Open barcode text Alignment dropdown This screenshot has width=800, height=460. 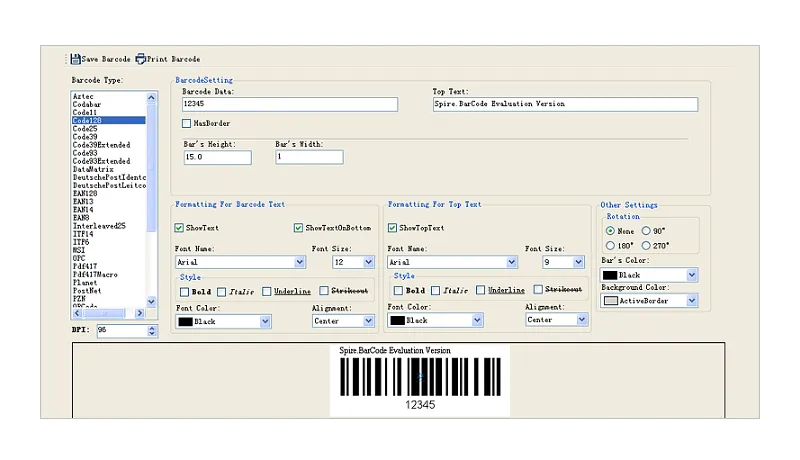tap(368, 321)
